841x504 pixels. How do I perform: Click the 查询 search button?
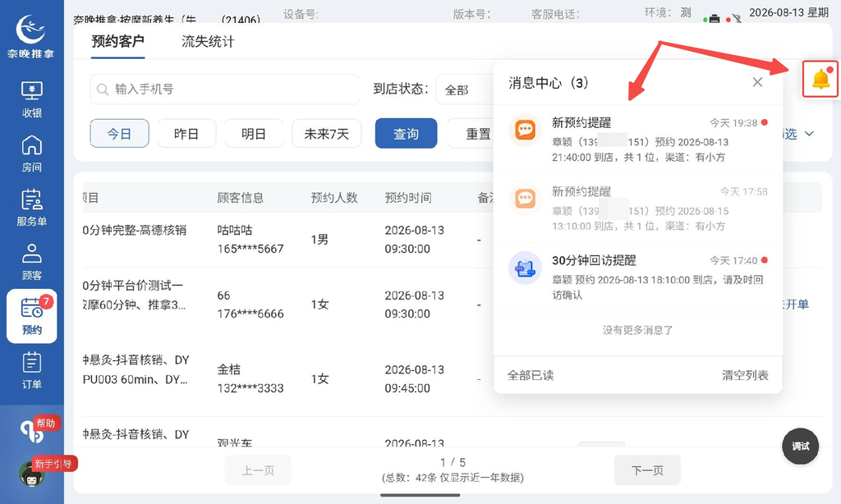[406, 134]
